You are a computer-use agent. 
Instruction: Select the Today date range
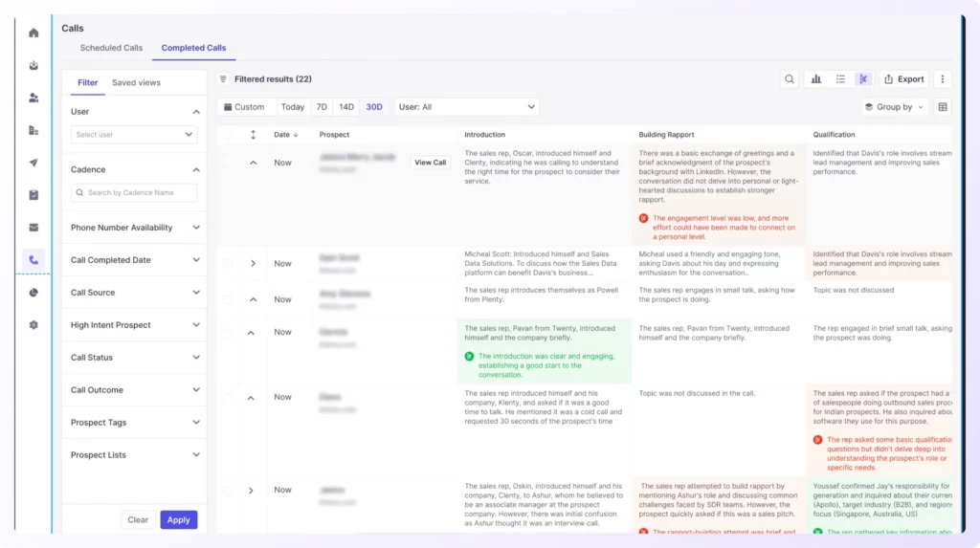[x=293, y=107]
